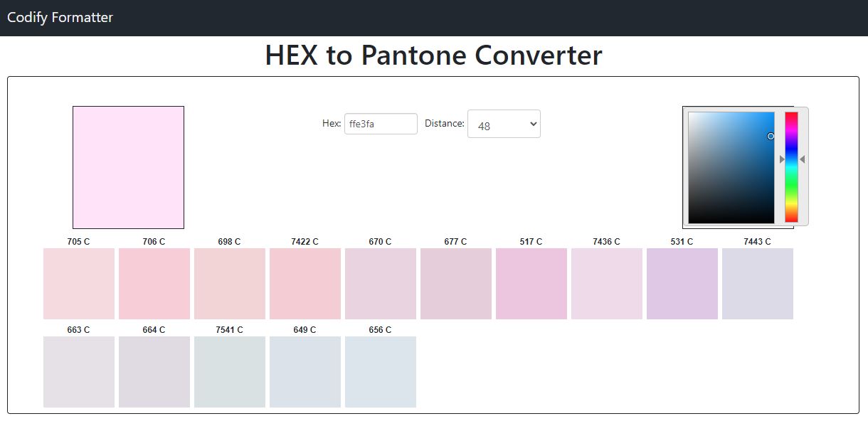Choose the 517 C swatch
The height and width of the screenshot is (431, 868).
[531, 284]
